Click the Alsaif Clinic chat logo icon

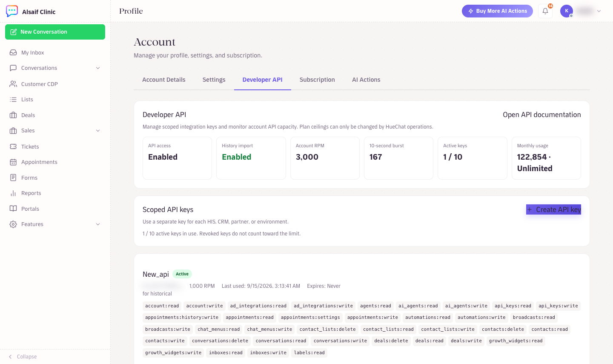click(x=12, y=11)
